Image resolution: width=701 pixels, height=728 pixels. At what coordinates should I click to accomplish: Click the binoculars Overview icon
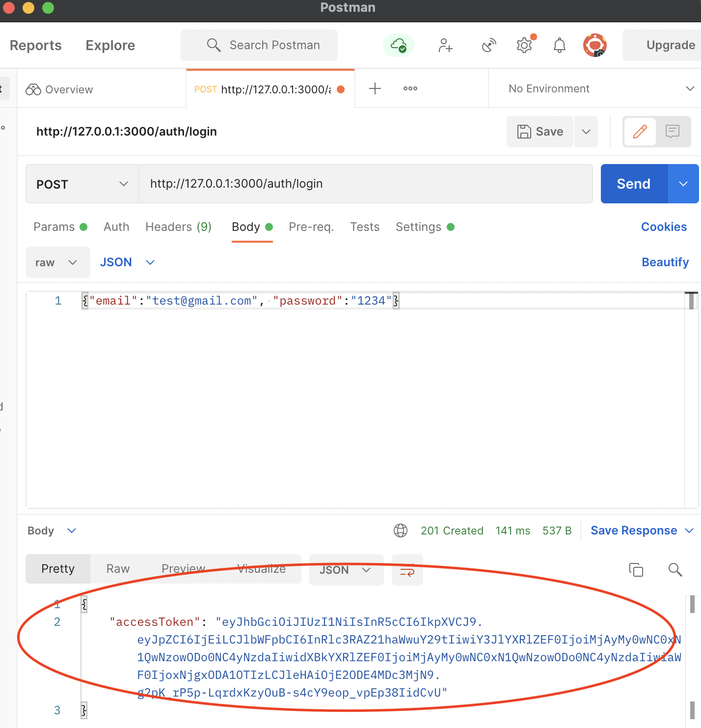click(x=33, y=89)
